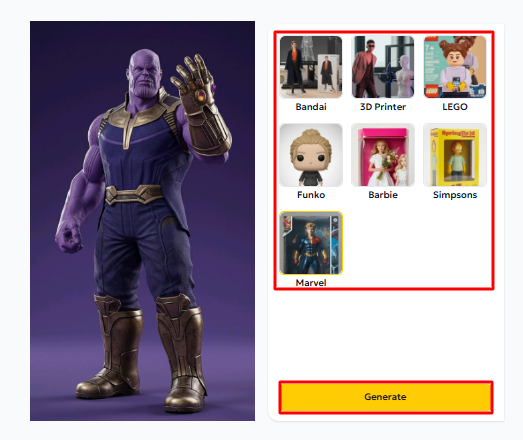Select the Bandai style thumbnail
The height and width of the screenshot is (440, 523).
point(311,67)
